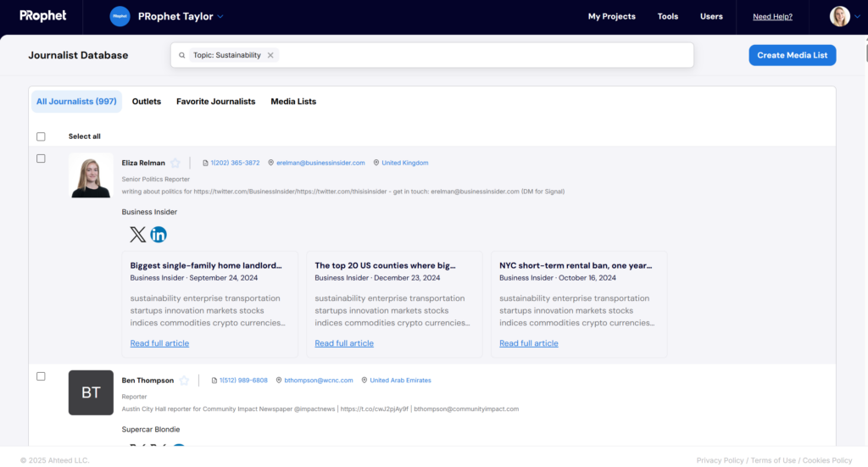Viewport: 868px width, 467px height.
Task: Switch to the Outlets tab
Action: coord(146,101)
